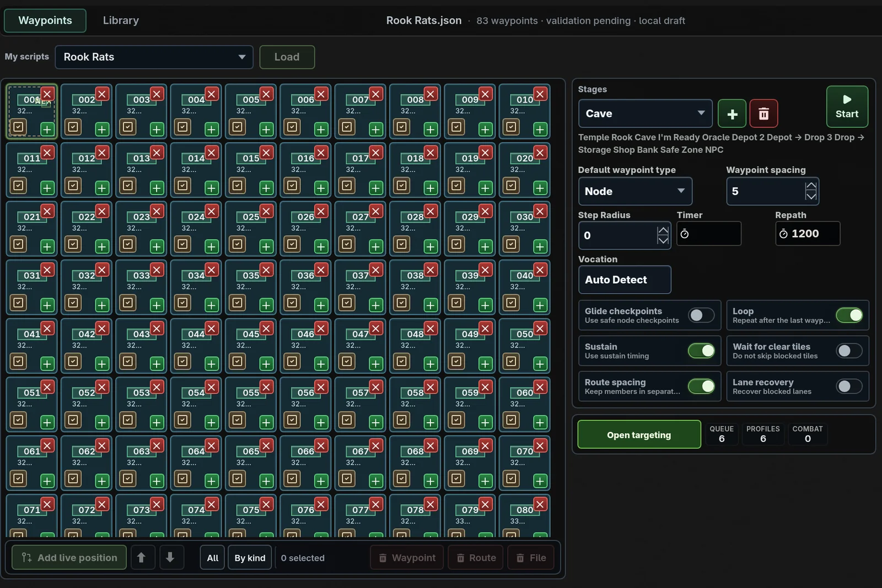Click the Auto Detect vocation button
Image resolution: width=882 pixels, height=588 pixels.
pyautogui.click(x=625, y=280)
